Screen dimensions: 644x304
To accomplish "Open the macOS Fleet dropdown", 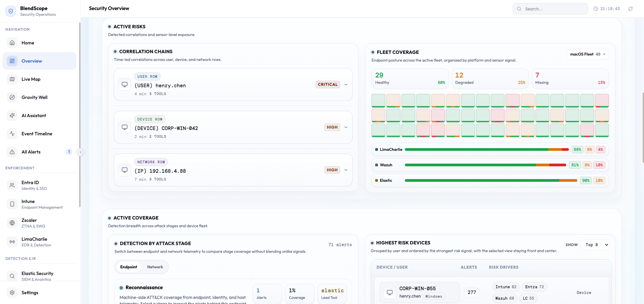I will pyautogui.click(x=588, y=54).
